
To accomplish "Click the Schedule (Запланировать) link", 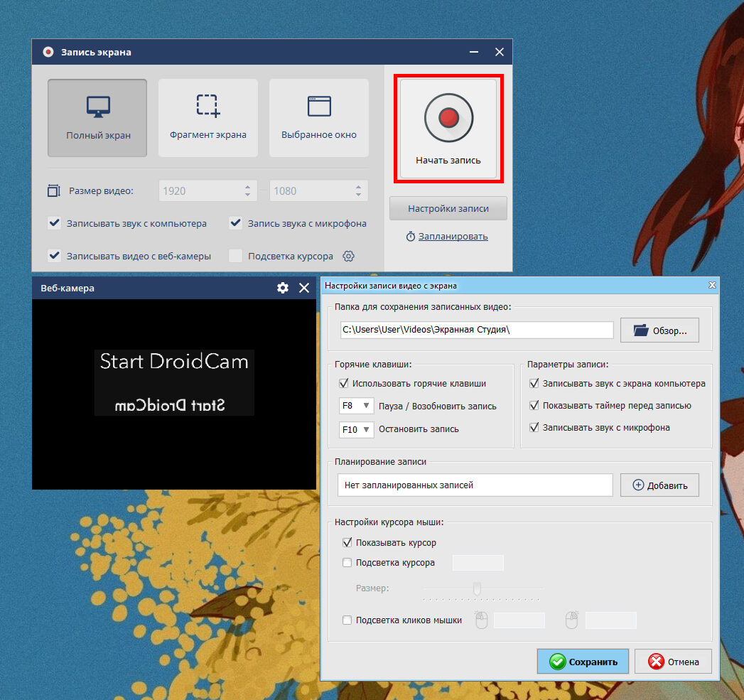I will point(453,237).
